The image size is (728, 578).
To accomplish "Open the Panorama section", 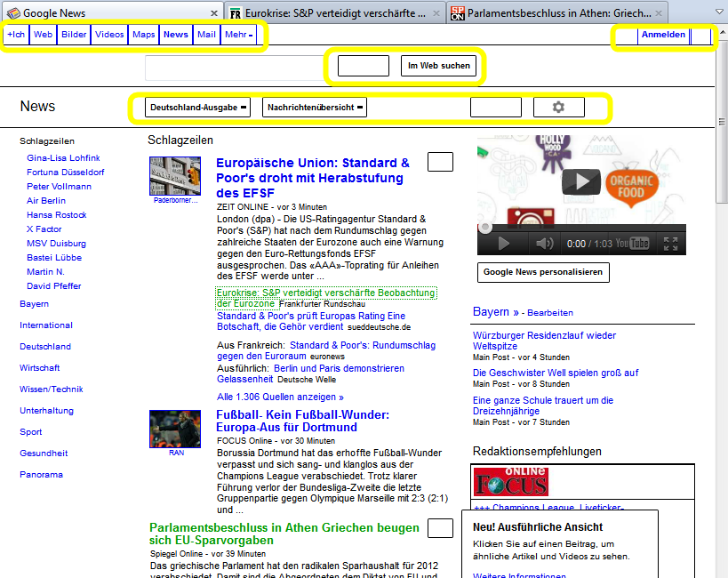I will pos(41,475).
